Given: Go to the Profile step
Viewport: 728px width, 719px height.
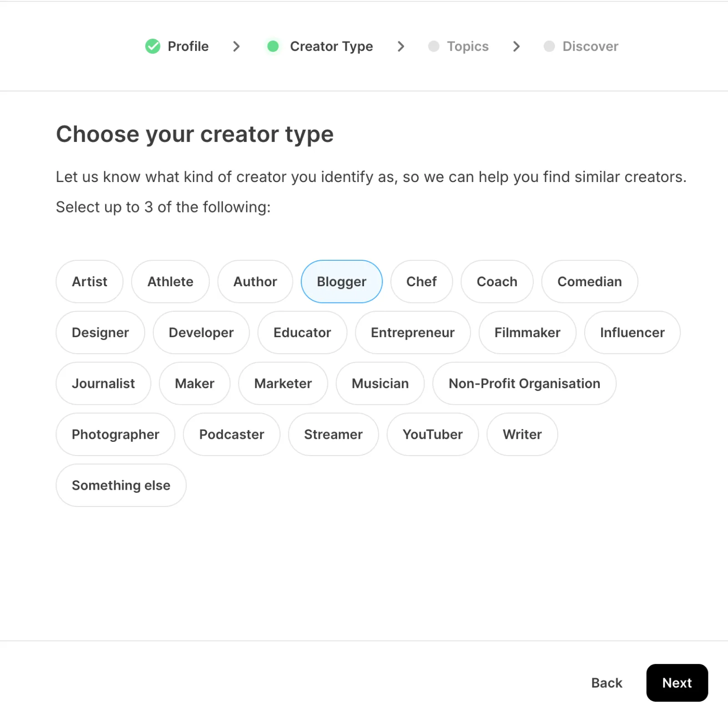Looking at the screenshot, I should coord(188,46).
